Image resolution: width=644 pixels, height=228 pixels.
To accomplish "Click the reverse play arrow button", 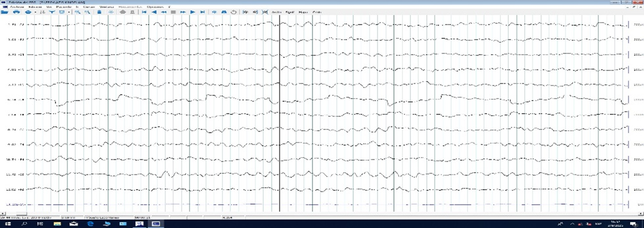I will pos(154,13).
